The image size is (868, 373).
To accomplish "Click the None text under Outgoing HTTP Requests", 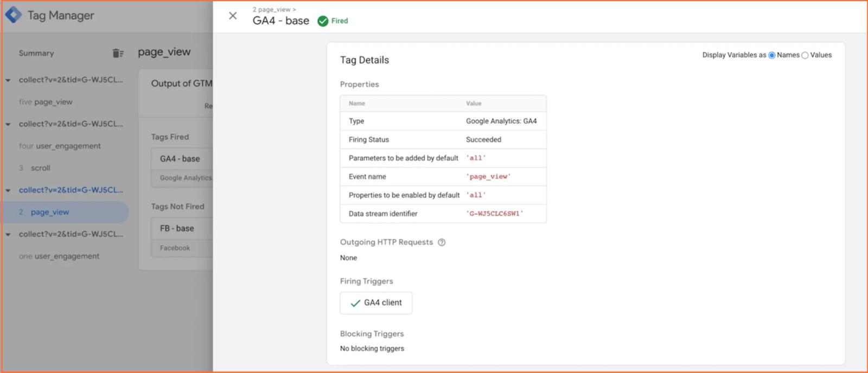I will pos(348,258).
